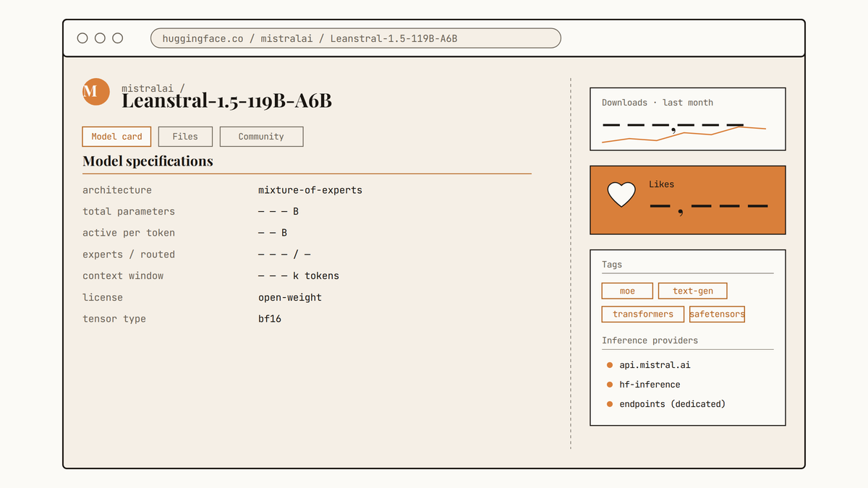Screen dimensions: 868x488
Task: Click the context window label
Action: 123,276
